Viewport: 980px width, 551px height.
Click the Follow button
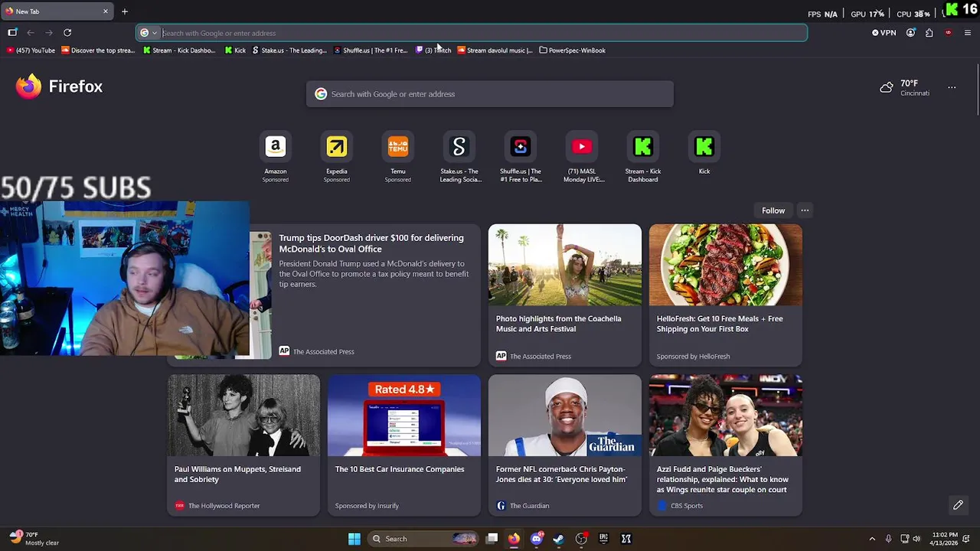pyautogui.click(x=773, y=210)
